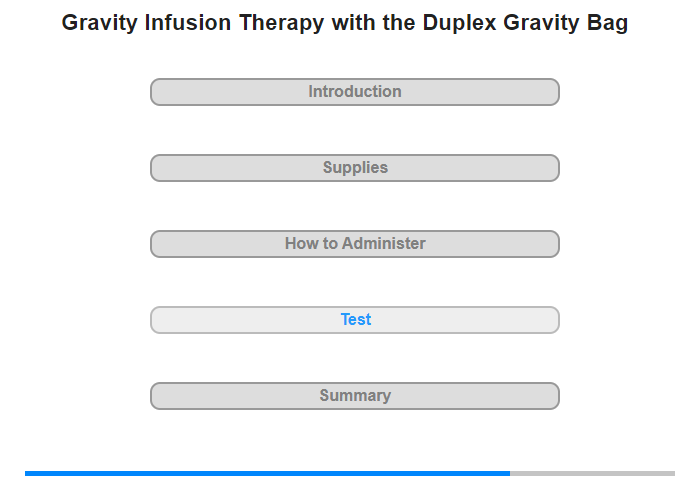Image resolution: width=700 pixels, height=480 pixels.
Task: Click the Summary label text
Action: pyautogui.click(x=355, y=396)
